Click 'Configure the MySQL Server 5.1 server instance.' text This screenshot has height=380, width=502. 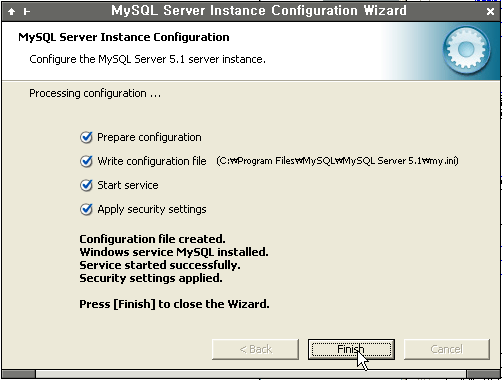point(147,59)
